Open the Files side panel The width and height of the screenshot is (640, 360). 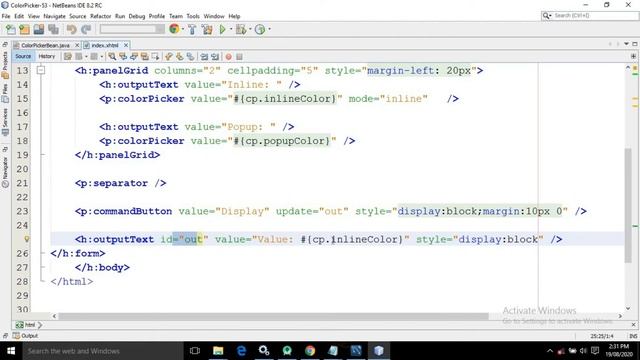pos(5,94)
